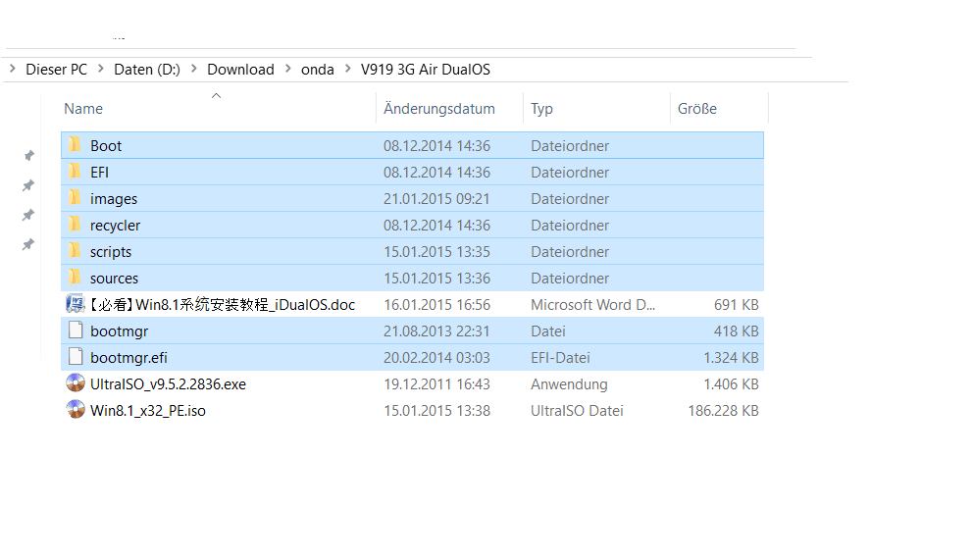Select the sources folder name
Image resolution: width=973 pixels, height=560 pixels.
click(114, 279)
